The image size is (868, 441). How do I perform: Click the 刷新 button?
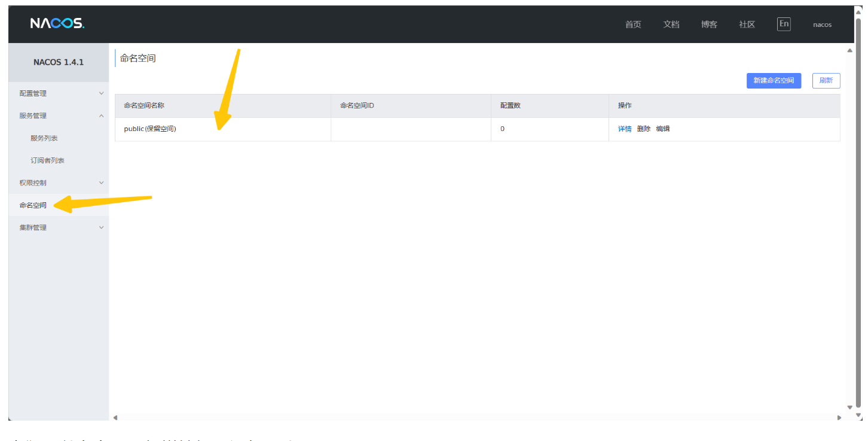826,81
